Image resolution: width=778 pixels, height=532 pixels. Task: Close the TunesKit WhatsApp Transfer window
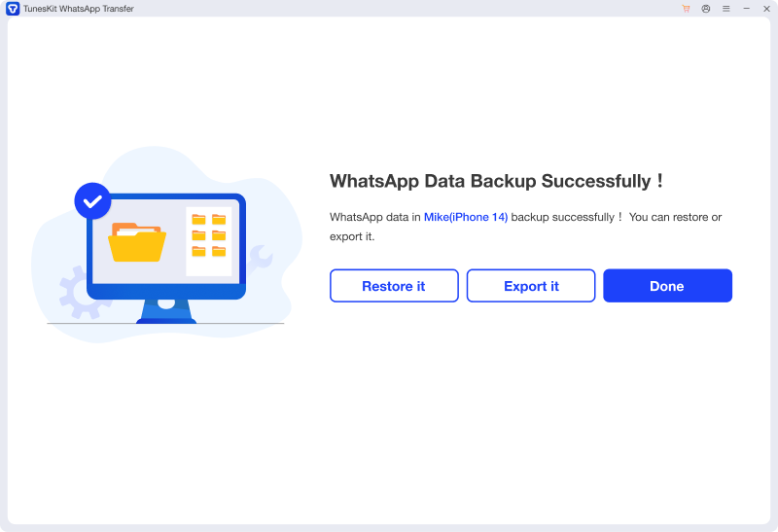[x=765, y=9]
